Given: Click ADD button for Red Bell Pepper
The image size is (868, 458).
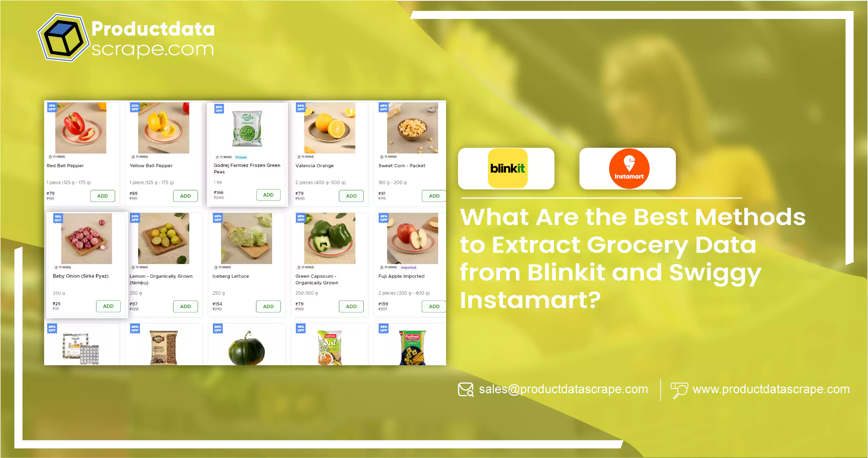Looking at the screenshot, I should [103, 196].
